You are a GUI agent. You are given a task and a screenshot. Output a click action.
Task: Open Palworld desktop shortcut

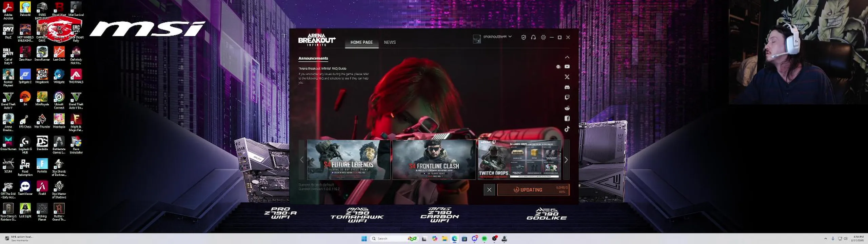coord(25,9)
